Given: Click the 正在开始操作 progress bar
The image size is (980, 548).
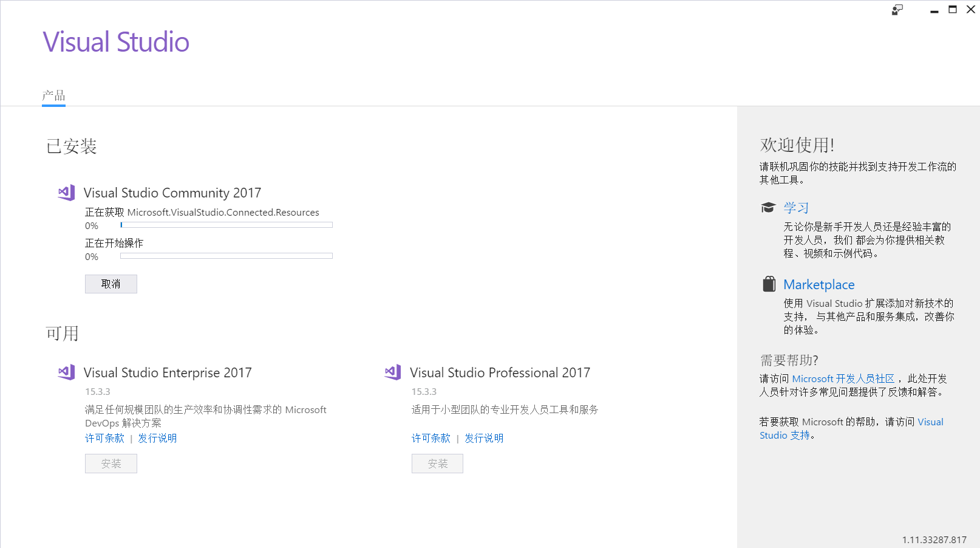Looking at the screenshot, I should pos(226,256).
